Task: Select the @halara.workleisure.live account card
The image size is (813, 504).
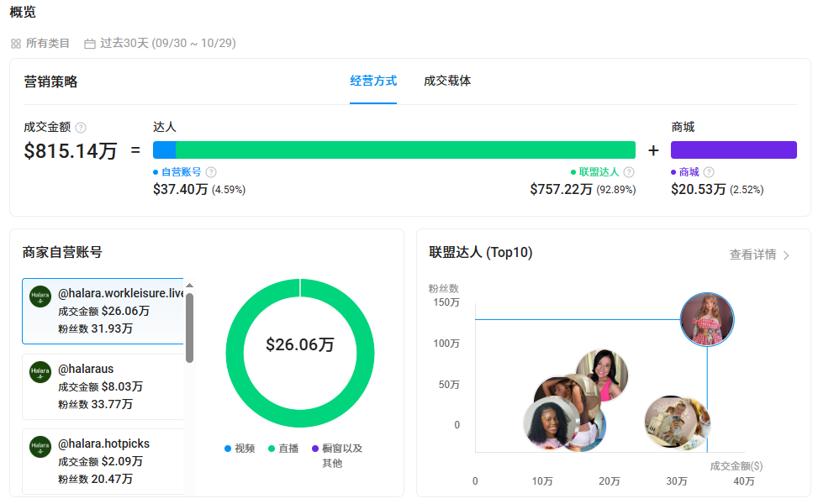Action: click(103, 311)
